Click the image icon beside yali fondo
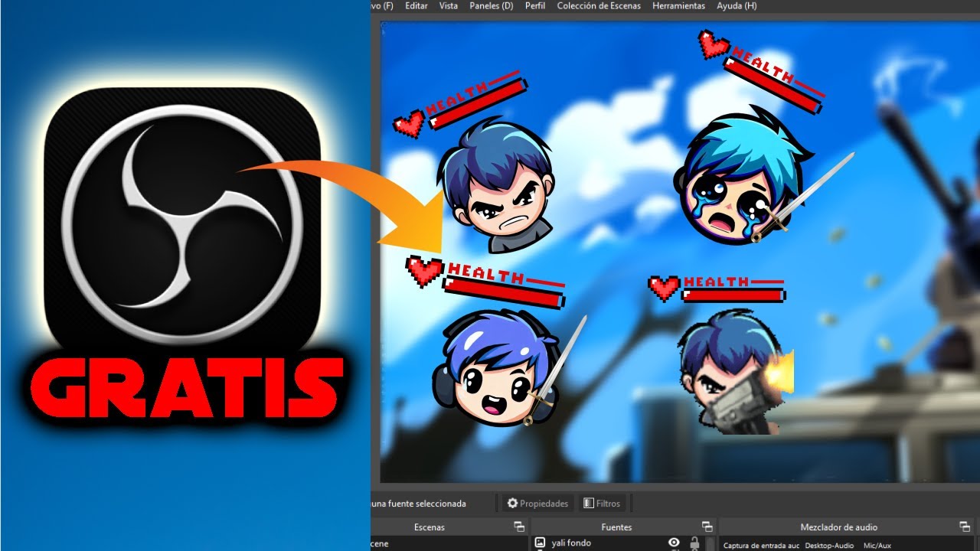Image resolution: width=980 pixels, height=551 pixels. tap(540, 543)
